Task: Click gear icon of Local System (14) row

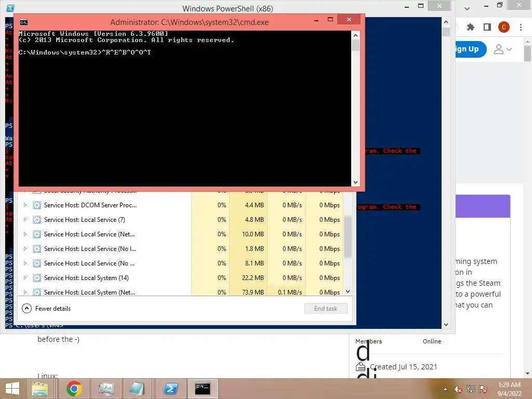Action: click(x=37, y=278)
